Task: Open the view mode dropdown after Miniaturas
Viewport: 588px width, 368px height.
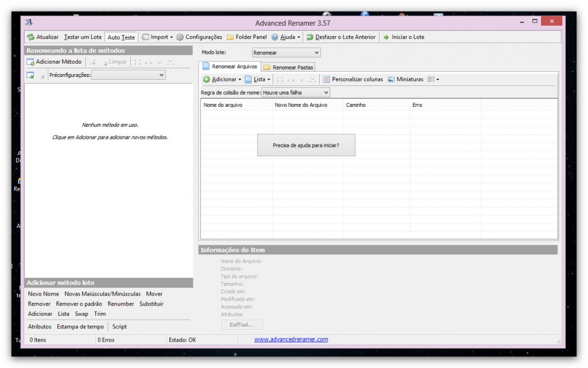Action: [x=433, y=79]
